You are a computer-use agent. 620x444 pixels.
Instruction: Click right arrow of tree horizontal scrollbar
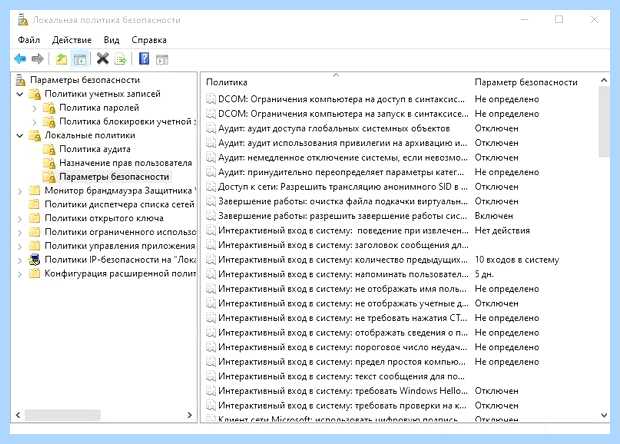click(189, 415)
